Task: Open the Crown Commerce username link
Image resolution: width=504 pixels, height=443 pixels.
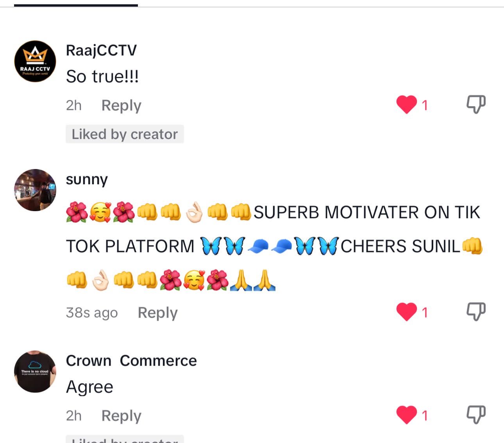Action: pyautogui.click(x=131, y=361)
